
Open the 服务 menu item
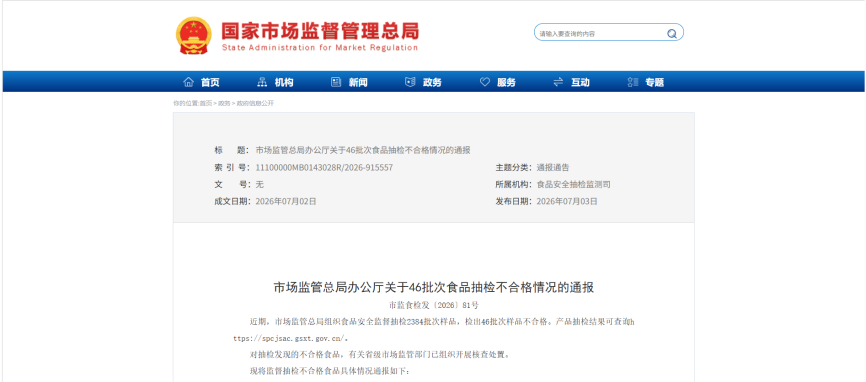click(506, 82)
